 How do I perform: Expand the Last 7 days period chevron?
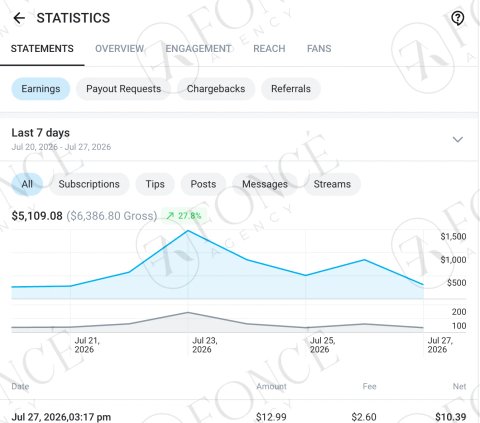458,139
